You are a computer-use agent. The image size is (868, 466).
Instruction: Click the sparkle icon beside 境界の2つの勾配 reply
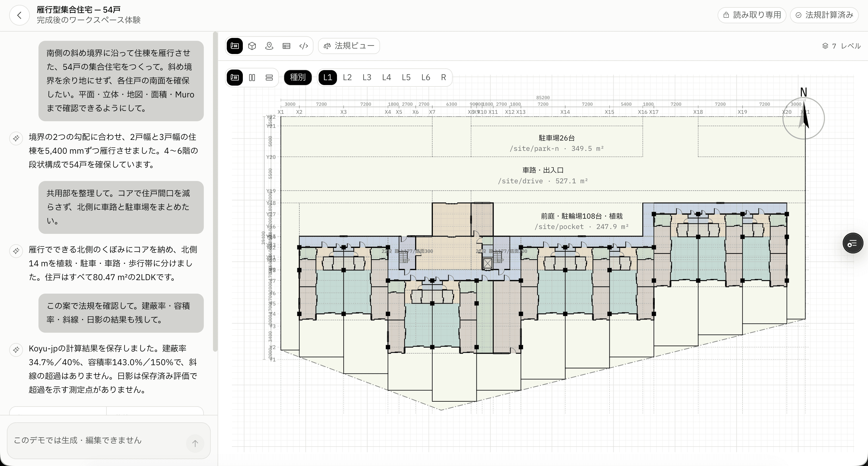click(x=16, y=138)
